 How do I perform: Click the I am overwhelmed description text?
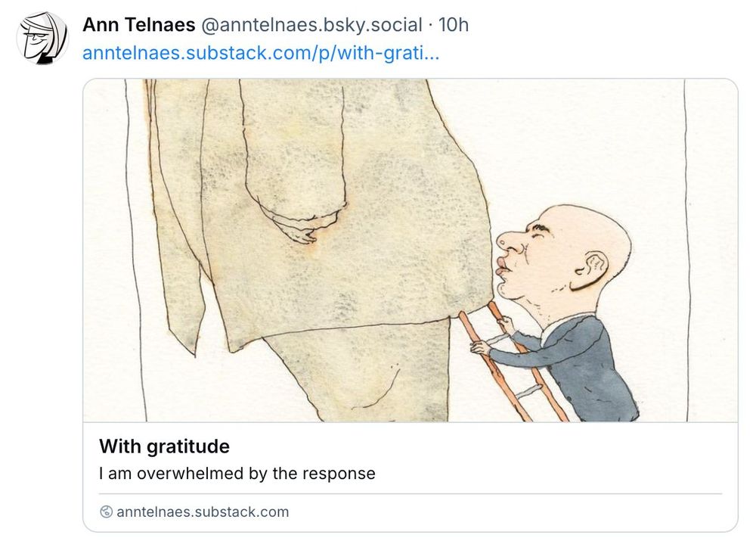click(x=237, y=474)
